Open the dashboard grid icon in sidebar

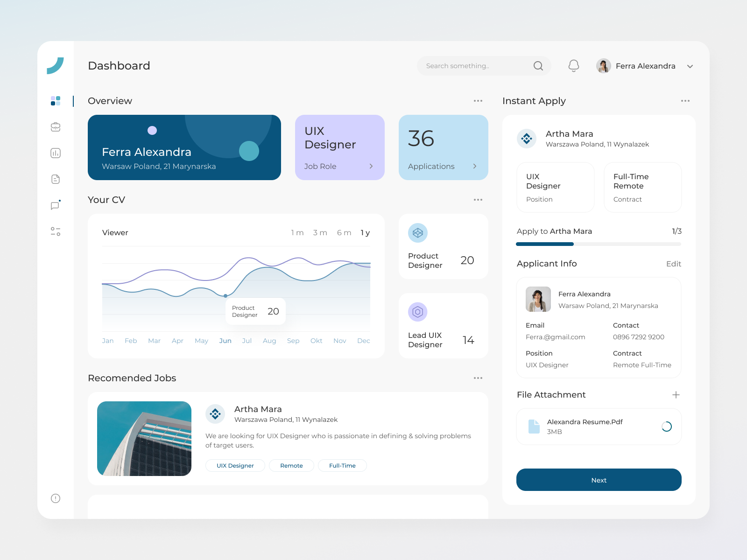[x=56, y=101]
